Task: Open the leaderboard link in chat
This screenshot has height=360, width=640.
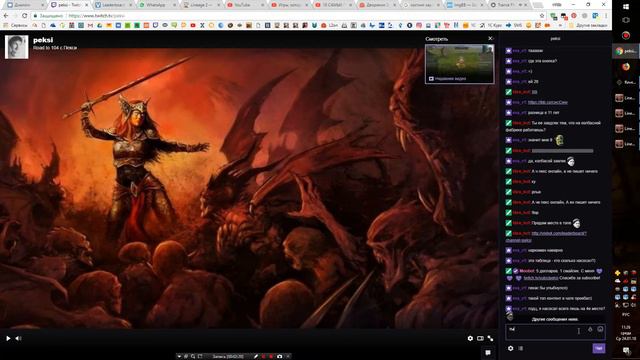Action: [559, 233]
